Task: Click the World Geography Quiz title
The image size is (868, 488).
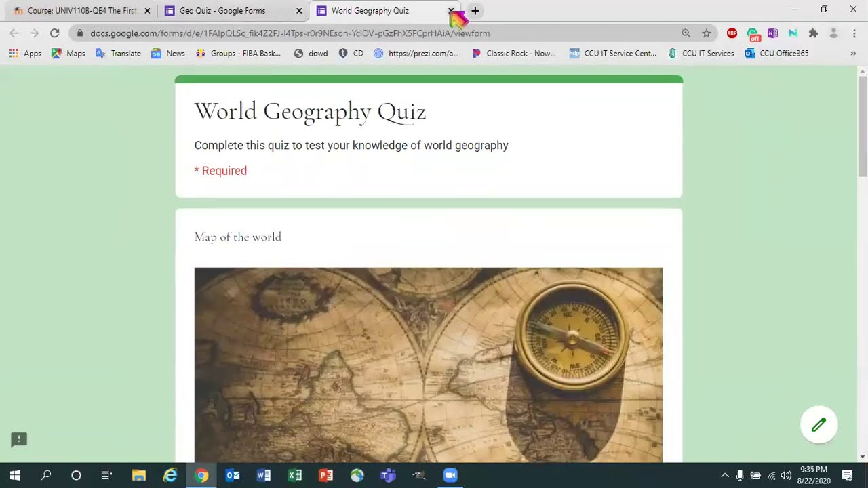Action: coord(310,112)
